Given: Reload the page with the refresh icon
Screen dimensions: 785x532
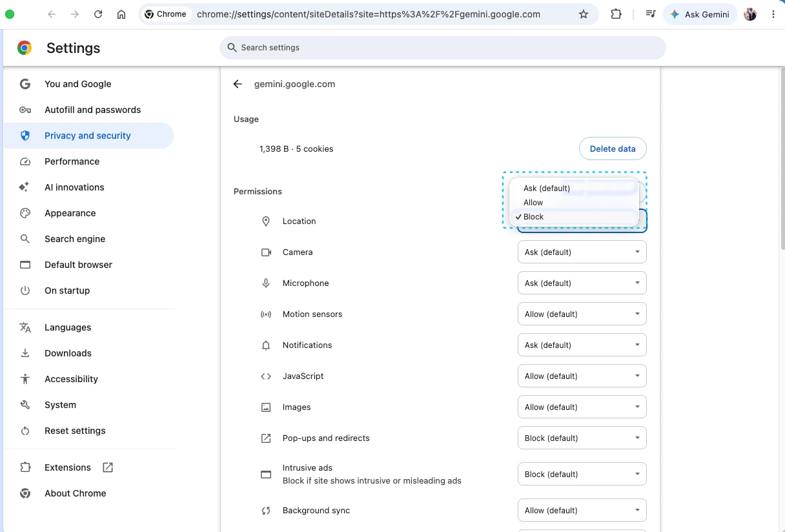Looking at the screenshot, I should (98, 14).
